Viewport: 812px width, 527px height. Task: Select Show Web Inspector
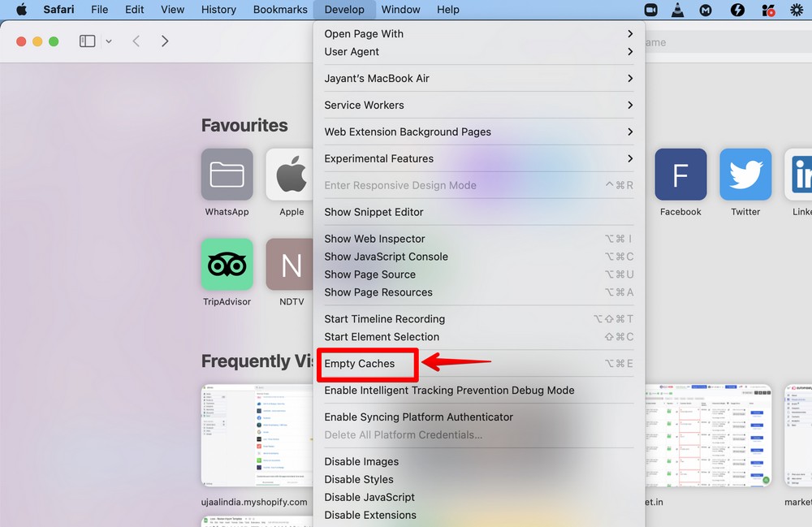[478, 239]
